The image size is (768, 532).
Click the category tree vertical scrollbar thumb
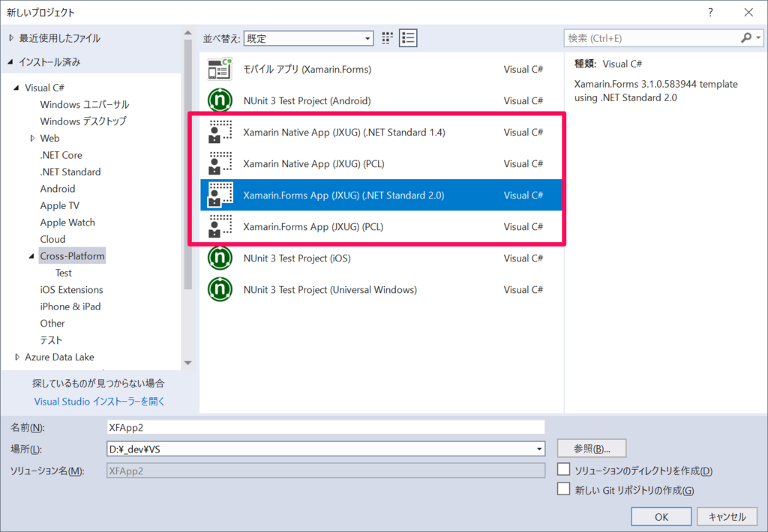(x=187, y=164)
